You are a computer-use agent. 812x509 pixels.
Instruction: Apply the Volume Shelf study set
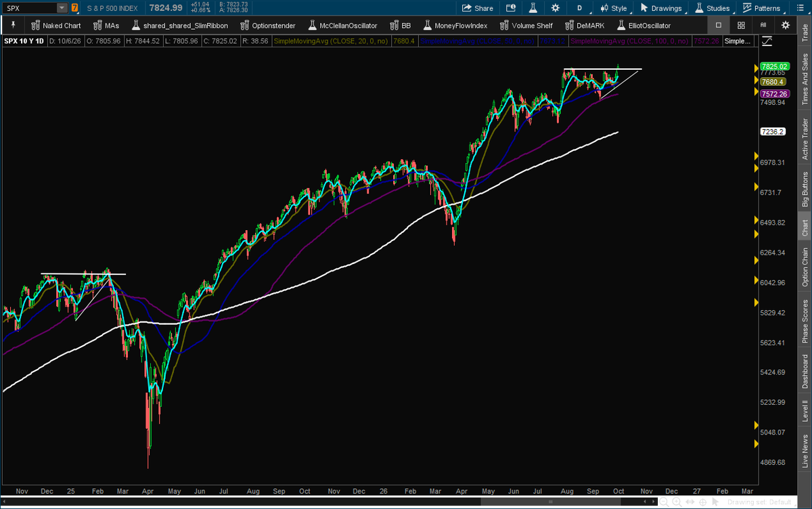526,25
